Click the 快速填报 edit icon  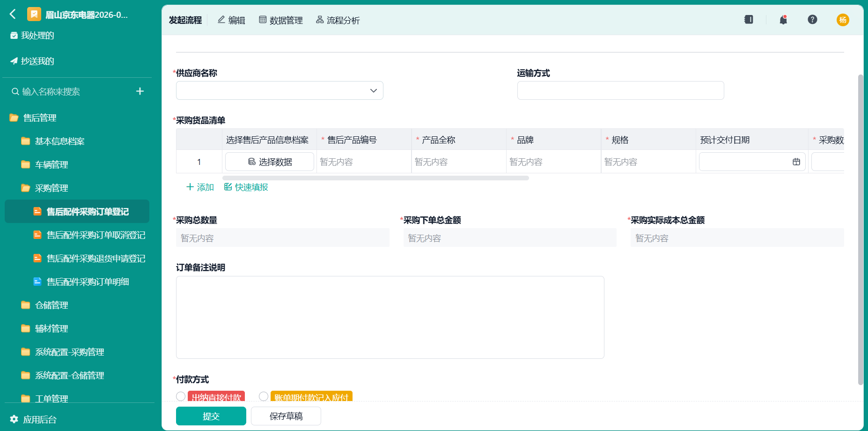coord(228,187)
